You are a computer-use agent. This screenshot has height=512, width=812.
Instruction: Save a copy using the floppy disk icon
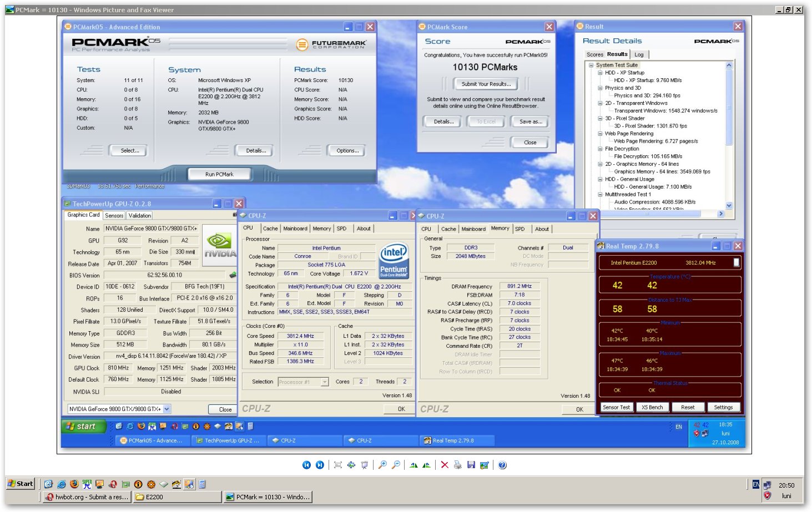[x=471, y=465]
